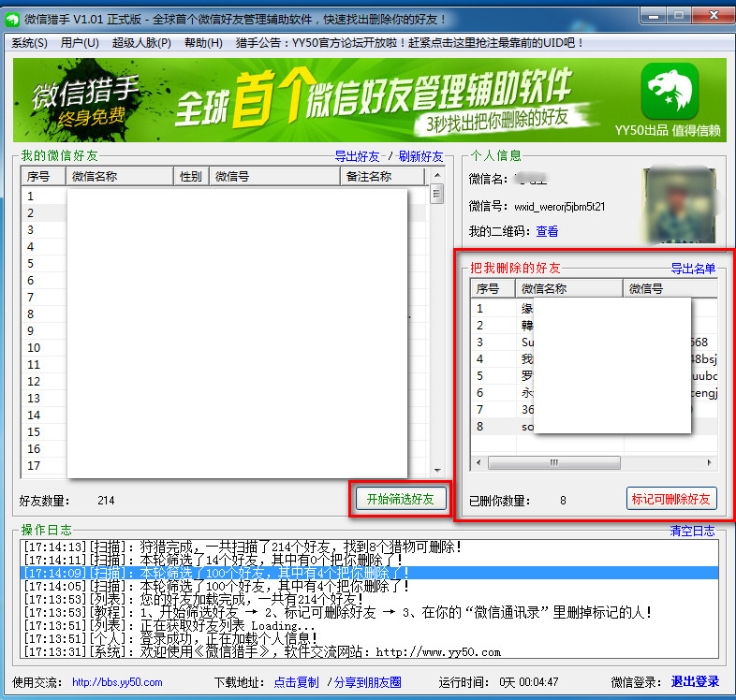Click 清空日志 link

coord(692,531)
